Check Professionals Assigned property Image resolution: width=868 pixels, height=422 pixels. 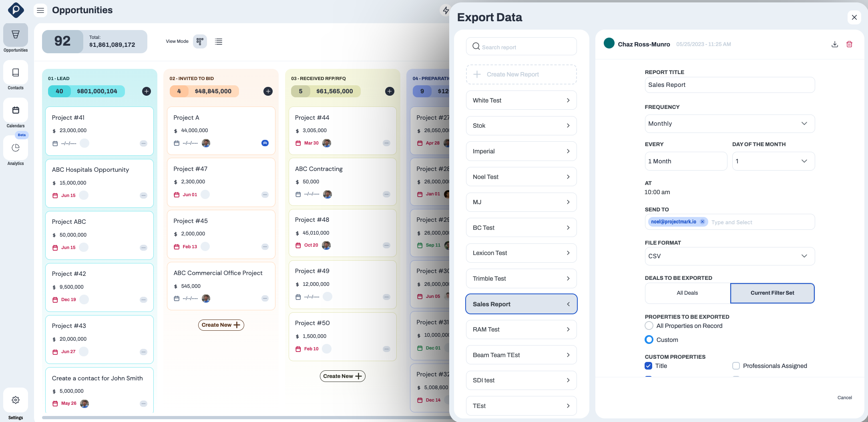(x=736, y=366)
